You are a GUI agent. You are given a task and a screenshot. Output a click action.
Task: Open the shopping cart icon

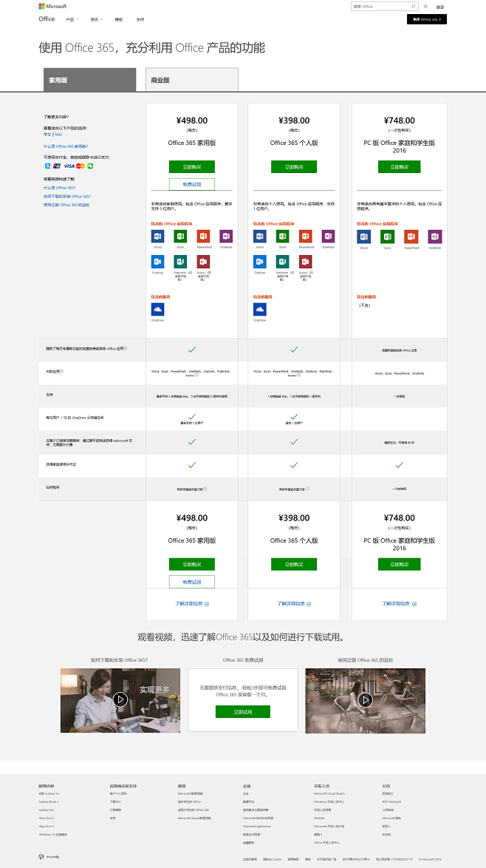point(425,7)
